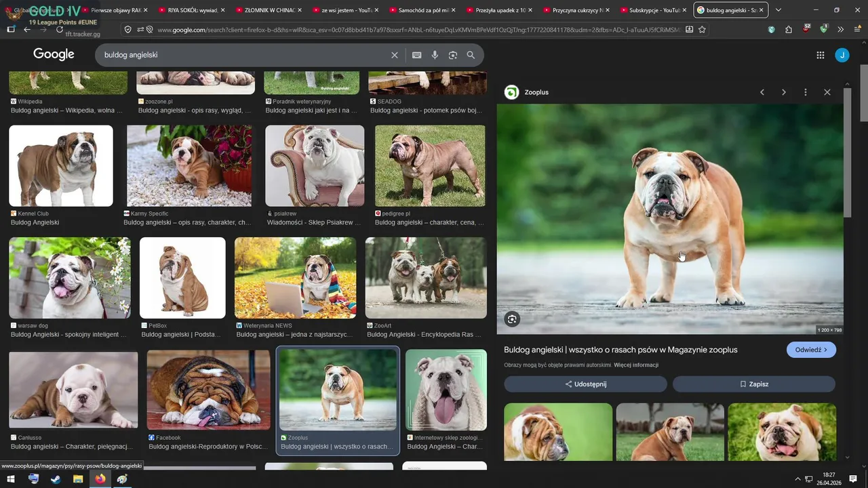Screen dimensions: 868x488
Task: Click the Udostępnij share button
Action: (x=586, y=384)
